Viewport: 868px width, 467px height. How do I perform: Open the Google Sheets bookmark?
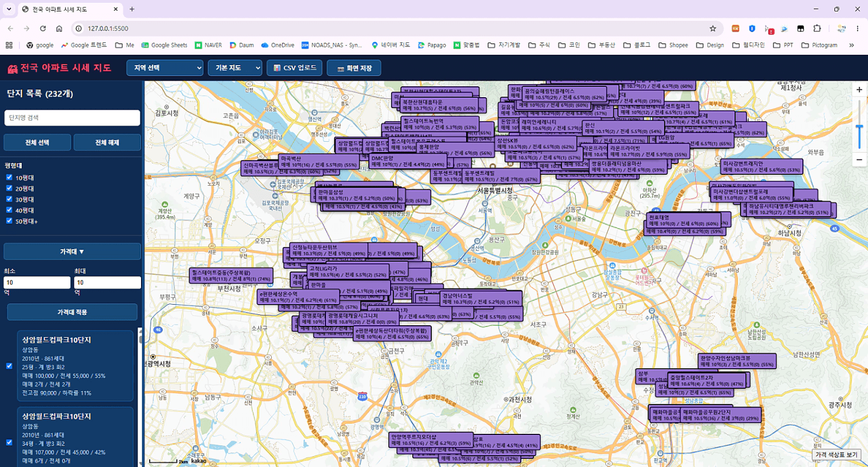point(164,45)
